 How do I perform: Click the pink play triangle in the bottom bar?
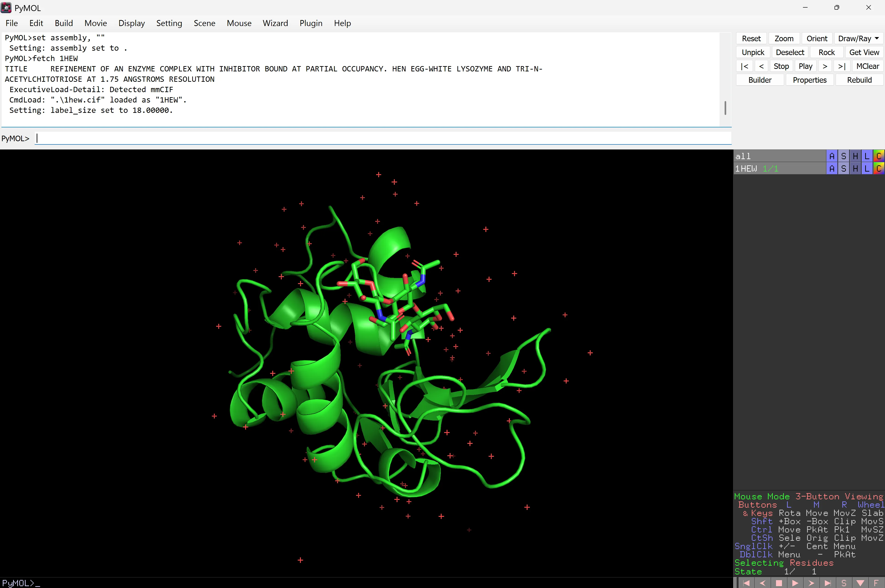795,583
